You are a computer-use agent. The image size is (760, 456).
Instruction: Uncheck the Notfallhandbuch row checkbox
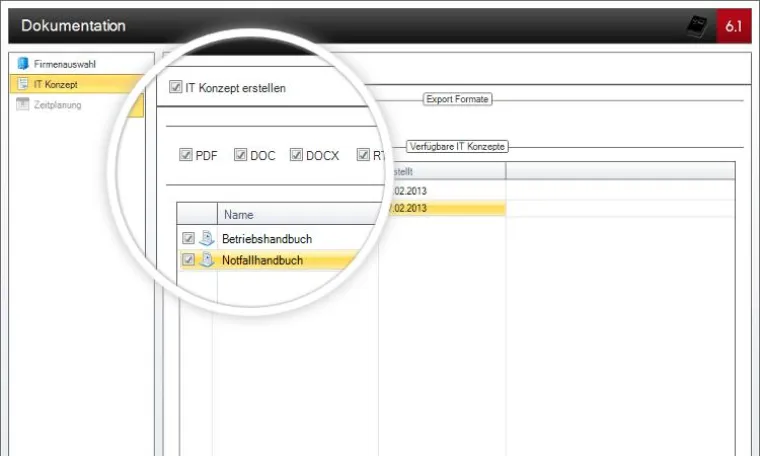click(x=188, y=260)
